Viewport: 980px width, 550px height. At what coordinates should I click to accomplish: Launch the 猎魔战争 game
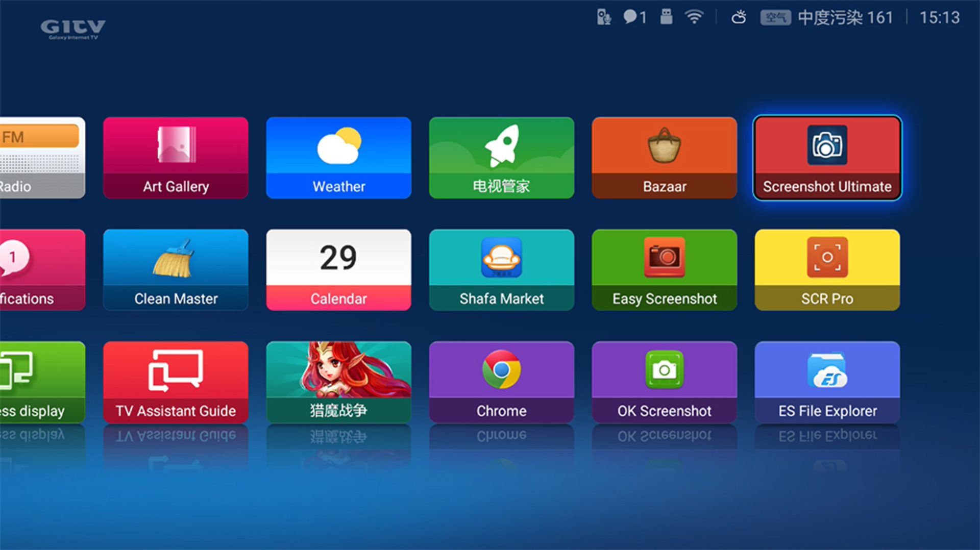click(338, 382)
